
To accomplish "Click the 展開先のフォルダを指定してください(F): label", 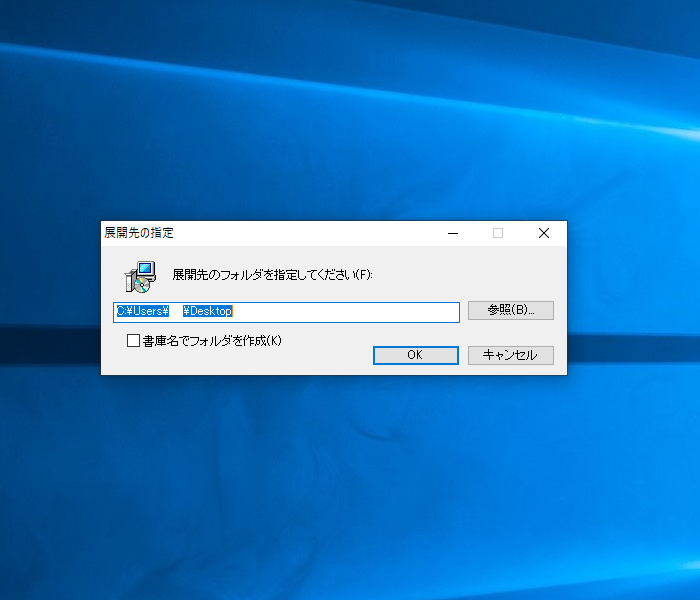I will (x=272, y=275).
